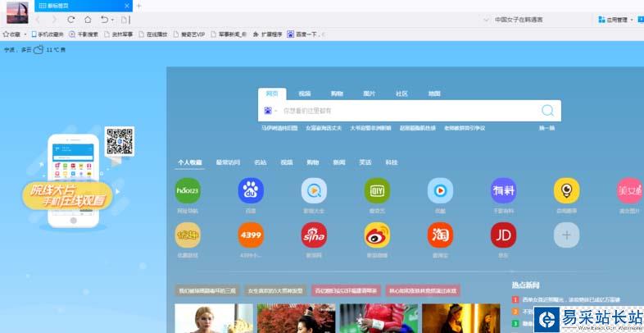This screenshot has height=333, width=644.
Task: Open the beige game shortcut icon
Action: pos(188,235)
